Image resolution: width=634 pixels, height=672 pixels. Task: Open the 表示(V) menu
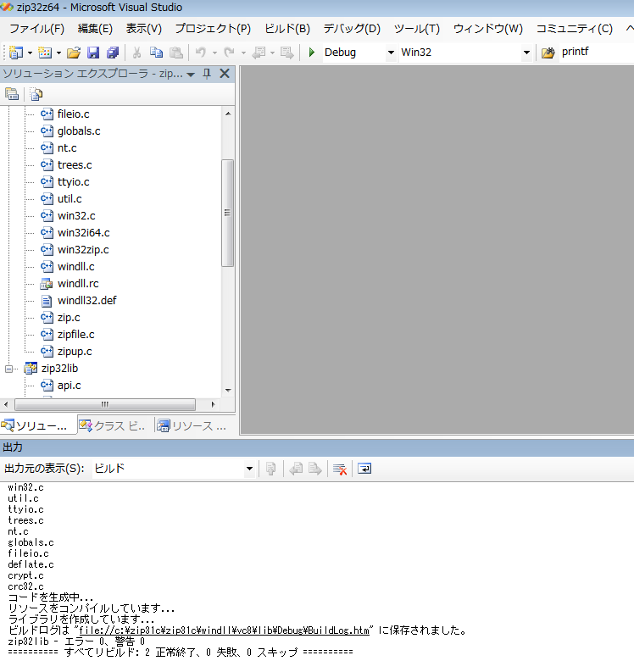[x=143, y=29]
